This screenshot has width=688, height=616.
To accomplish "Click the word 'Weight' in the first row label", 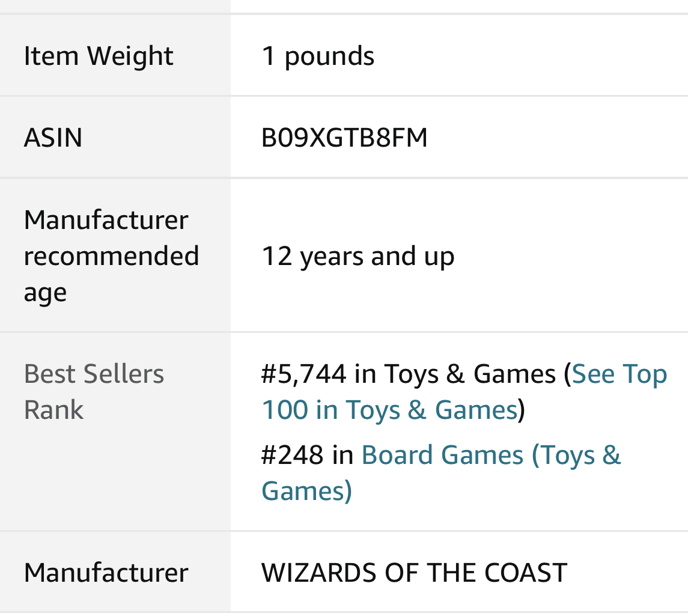I will tap(130, 56).
